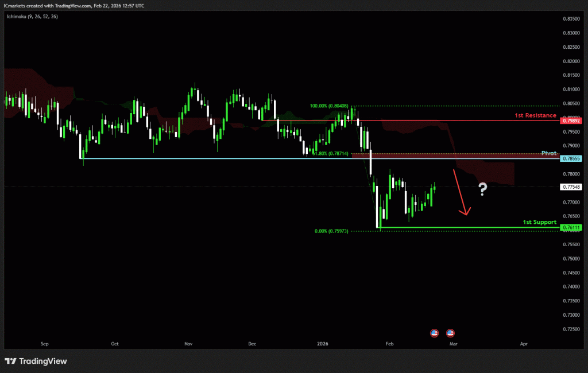Screen dimensions: 588x373
Task: Click the red downward arrow drawing
Action: click(x=461, y=192)
